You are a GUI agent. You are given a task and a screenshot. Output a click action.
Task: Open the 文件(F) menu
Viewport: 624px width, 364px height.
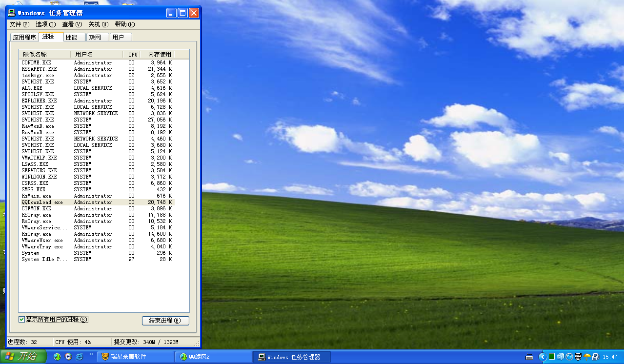19,24
